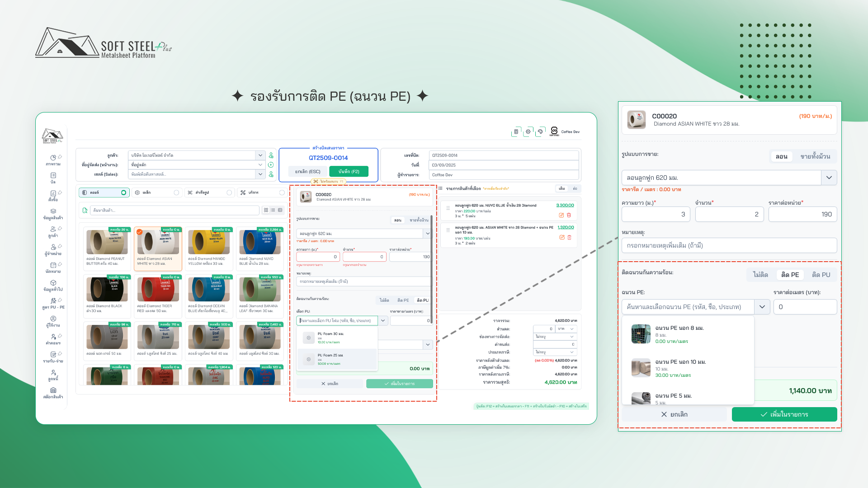Edit the NUVO BLUE line item via pencil icon
The image size is (868, 488).
[x=562, y=215]
